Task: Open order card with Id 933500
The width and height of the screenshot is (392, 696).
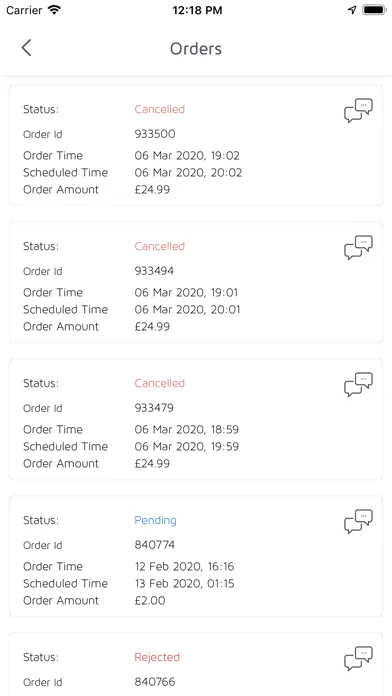Action: 196,146
